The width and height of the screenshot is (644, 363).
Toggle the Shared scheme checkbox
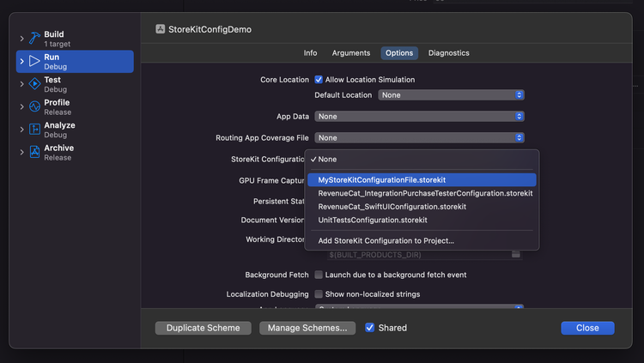(x=369, y=328)
